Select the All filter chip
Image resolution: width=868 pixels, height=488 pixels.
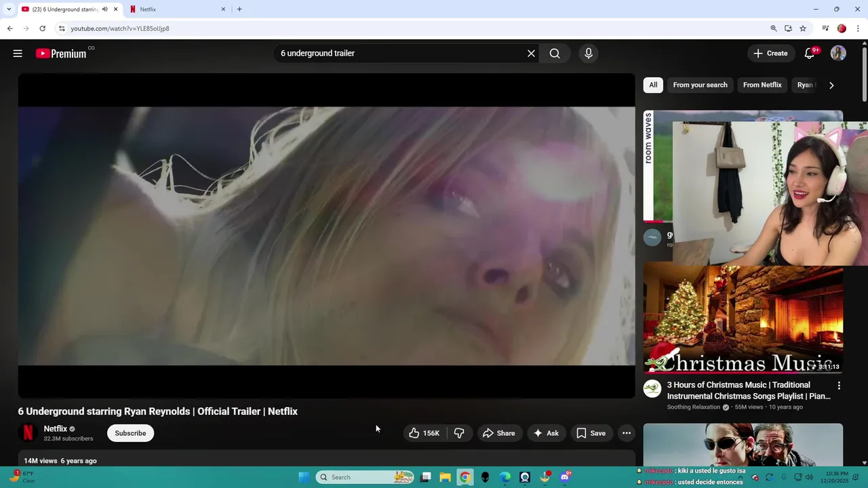point(653,85)
